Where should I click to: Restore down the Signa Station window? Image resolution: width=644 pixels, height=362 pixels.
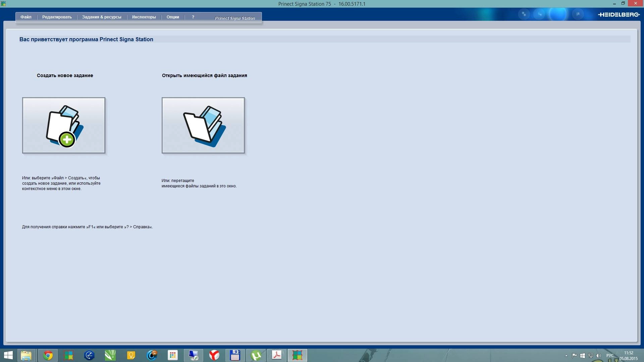623,4
